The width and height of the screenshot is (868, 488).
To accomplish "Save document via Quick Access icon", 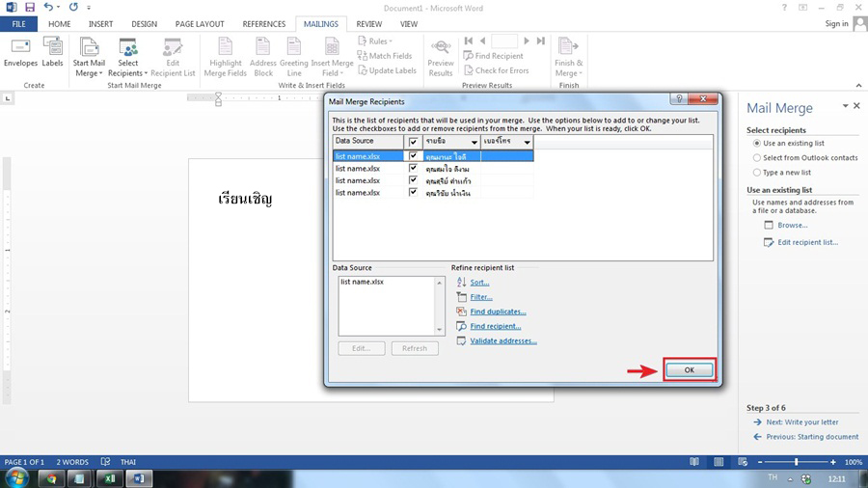I will pos(29,8).
